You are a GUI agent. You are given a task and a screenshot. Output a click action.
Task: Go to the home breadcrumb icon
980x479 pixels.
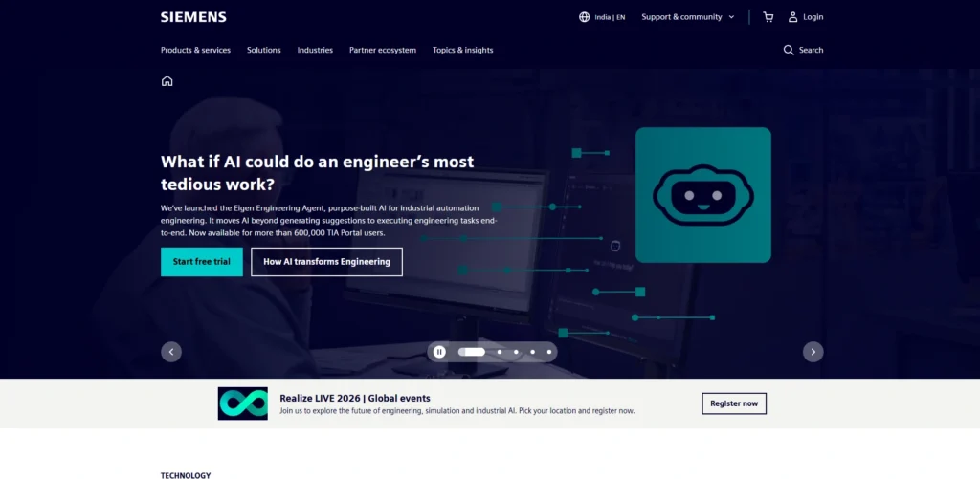tap(167, 80)
